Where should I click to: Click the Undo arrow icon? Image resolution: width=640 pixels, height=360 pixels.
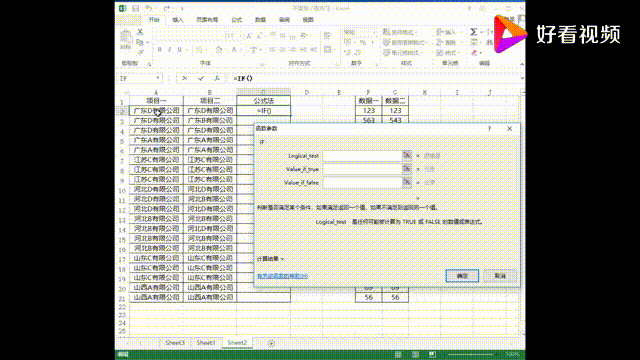click(149, 8)
